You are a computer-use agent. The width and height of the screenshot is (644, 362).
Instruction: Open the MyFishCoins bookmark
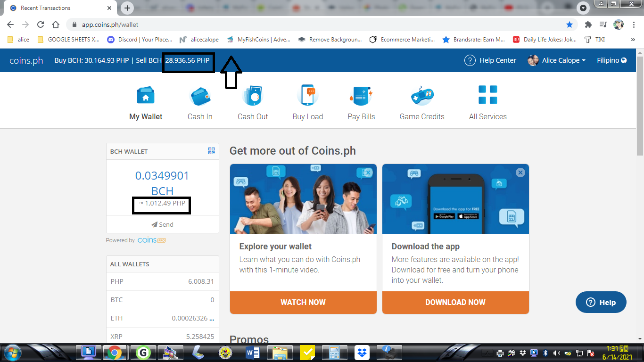(x=258, y=40)
